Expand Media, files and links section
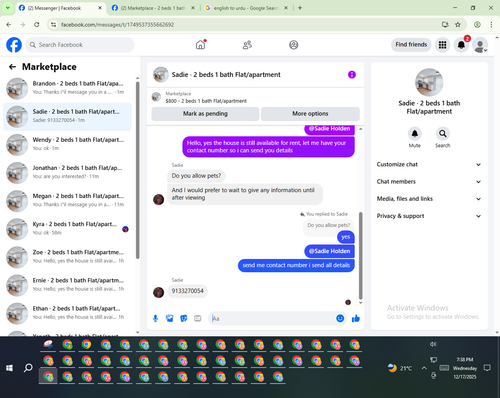This screenshot has width=500, height=398. 429,199
